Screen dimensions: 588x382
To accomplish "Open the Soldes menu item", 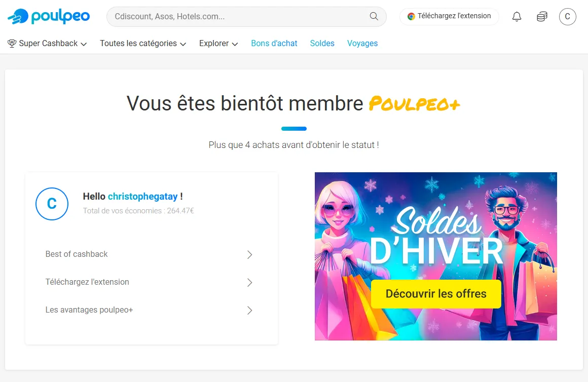I will [x=322, y=44].
